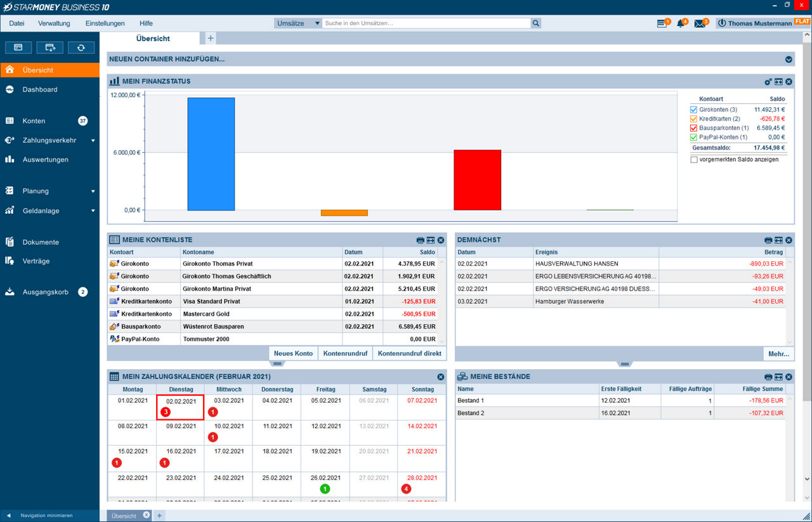Click the Suche in den Umsätzen field
812x522 pixels.
tap(425, 23)
